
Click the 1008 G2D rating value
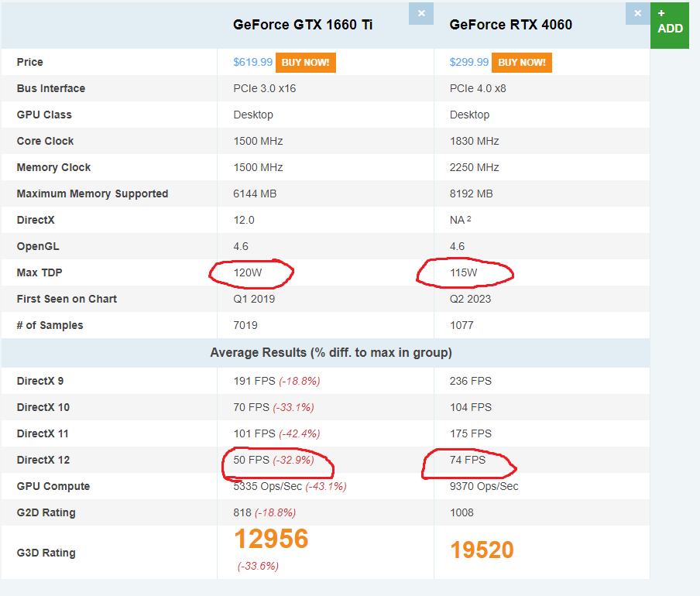tap(462, 512)
